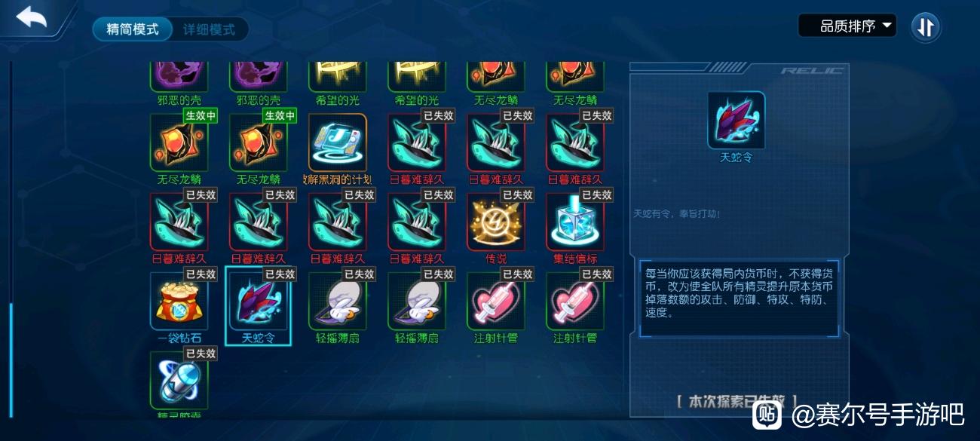Select the first 日暮难辞久 relic in second row
The image size is (980, 441).
pos(416,142)
